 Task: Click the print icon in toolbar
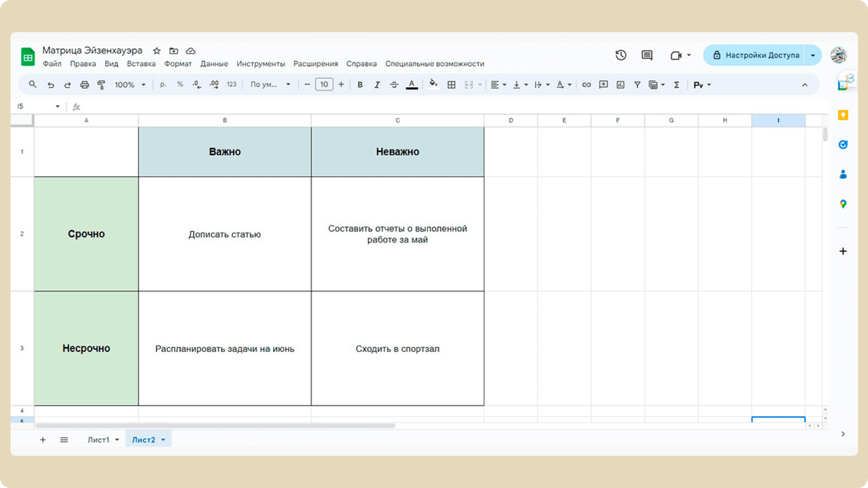coord(84,85)
